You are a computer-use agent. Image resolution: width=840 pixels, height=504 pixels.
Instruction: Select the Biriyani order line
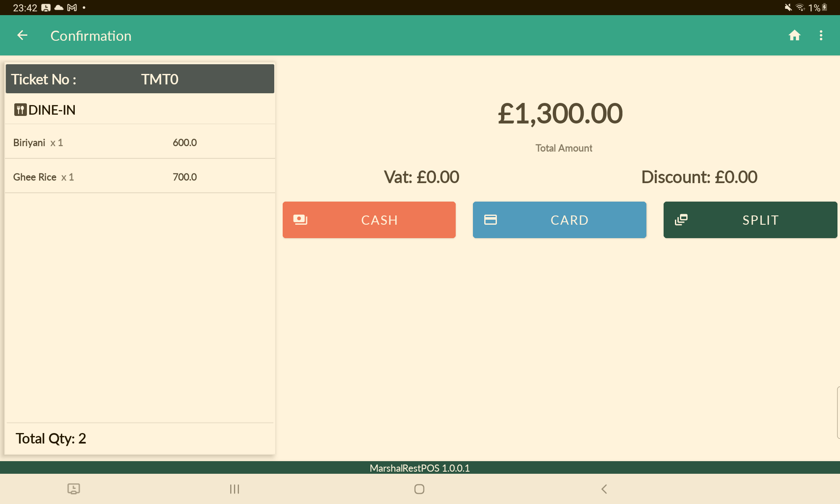click(140, 142)
